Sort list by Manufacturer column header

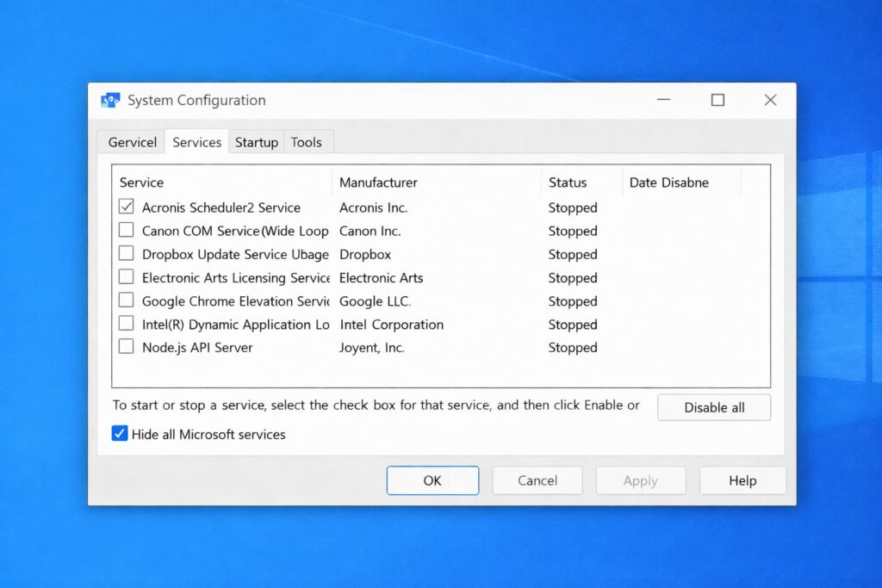[378, 183]
